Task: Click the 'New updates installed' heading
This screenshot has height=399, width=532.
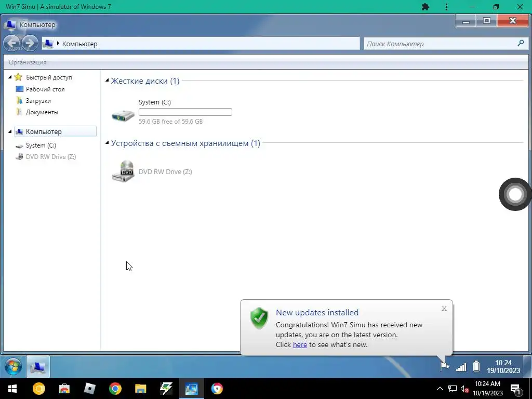Action: pos(317,312)
